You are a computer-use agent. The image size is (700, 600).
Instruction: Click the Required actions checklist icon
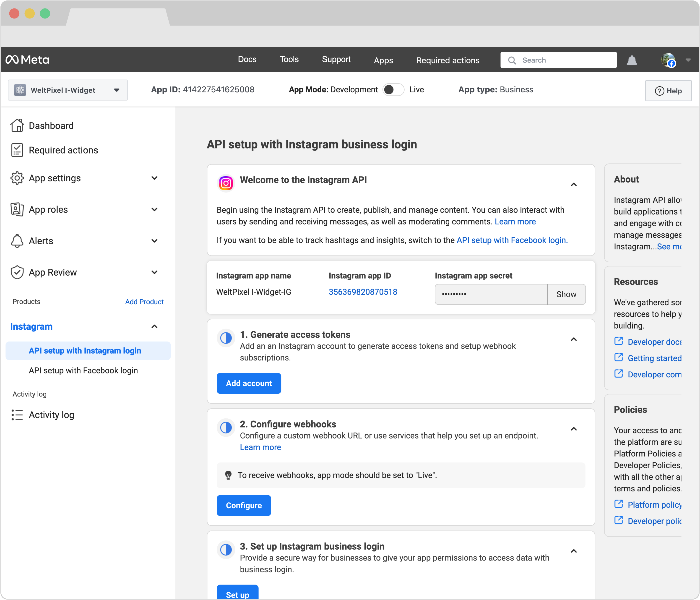[x=17, y=150]
